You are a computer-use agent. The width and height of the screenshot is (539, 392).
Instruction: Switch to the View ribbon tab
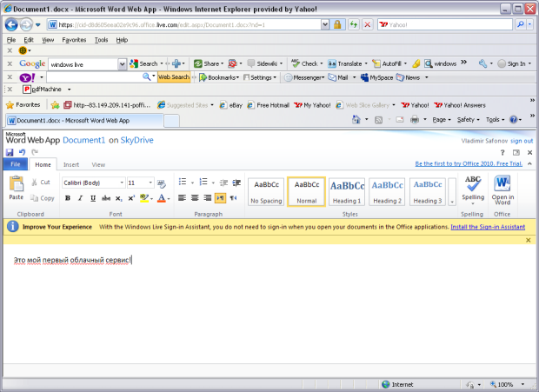click(98, 165)
